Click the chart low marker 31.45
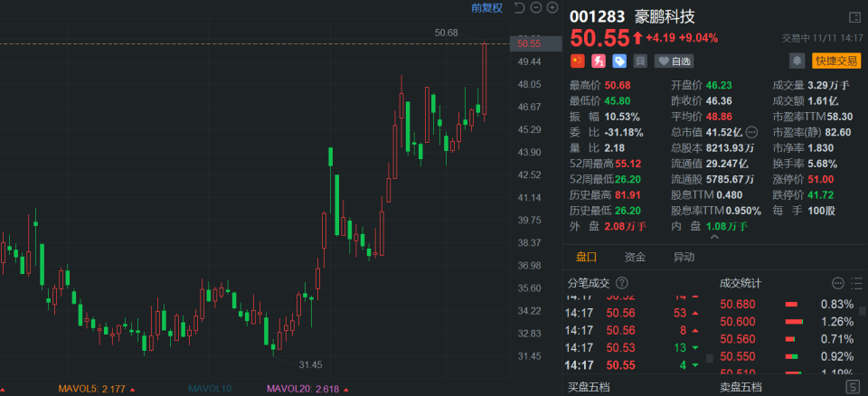This screenshot has height=396, width=868. coord(310,364)
